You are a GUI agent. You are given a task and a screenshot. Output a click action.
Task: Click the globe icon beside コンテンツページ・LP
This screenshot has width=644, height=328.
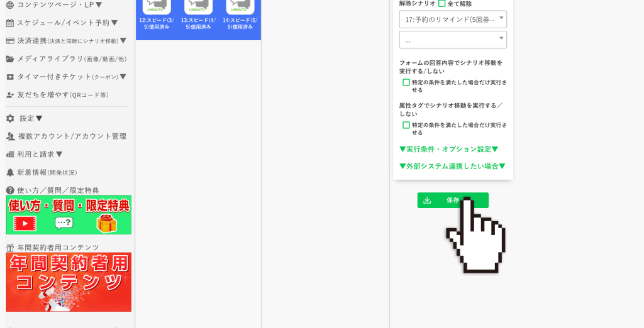click(10, 5)
